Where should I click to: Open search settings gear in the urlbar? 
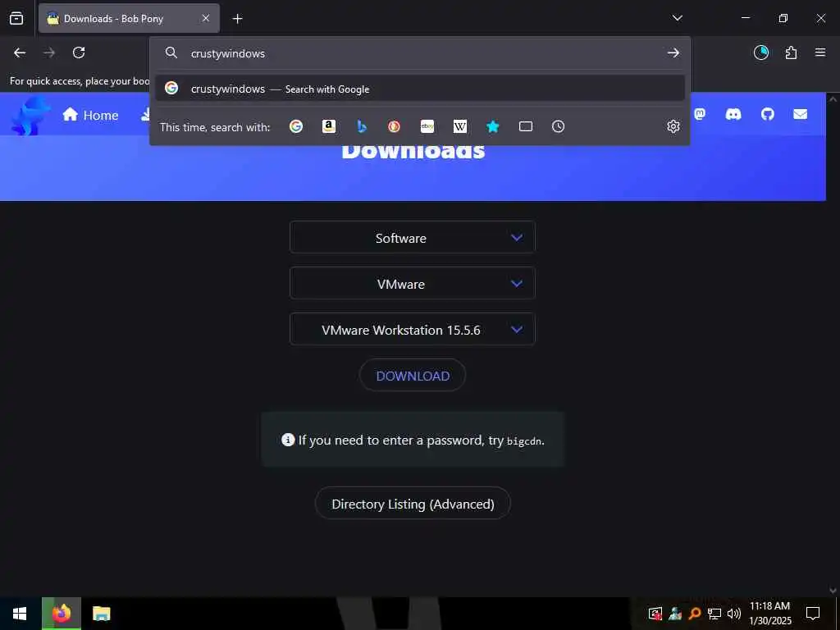673,126
